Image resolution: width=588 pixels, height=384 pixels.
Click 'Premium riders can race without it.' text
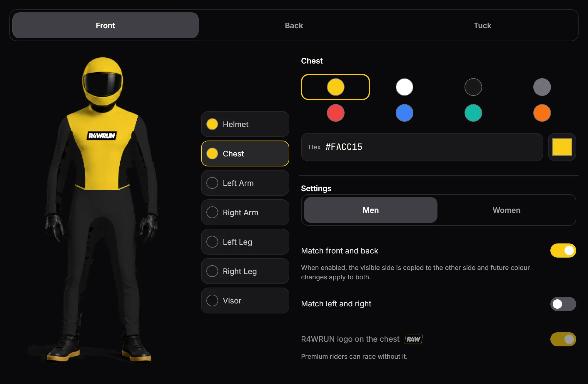point(354,356)
